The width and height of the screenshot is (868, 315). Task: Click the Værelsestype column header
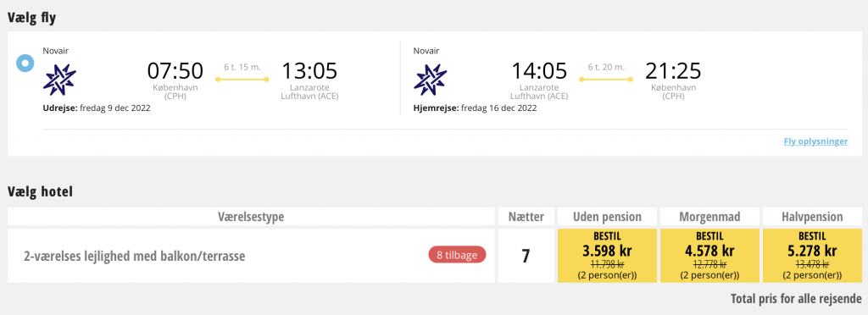point(251,217)
